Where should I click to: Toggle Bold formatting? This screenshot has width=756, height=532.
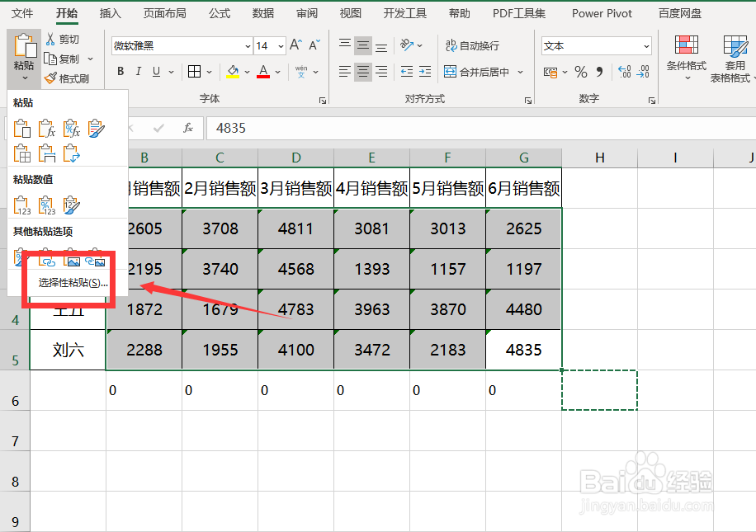120,72
